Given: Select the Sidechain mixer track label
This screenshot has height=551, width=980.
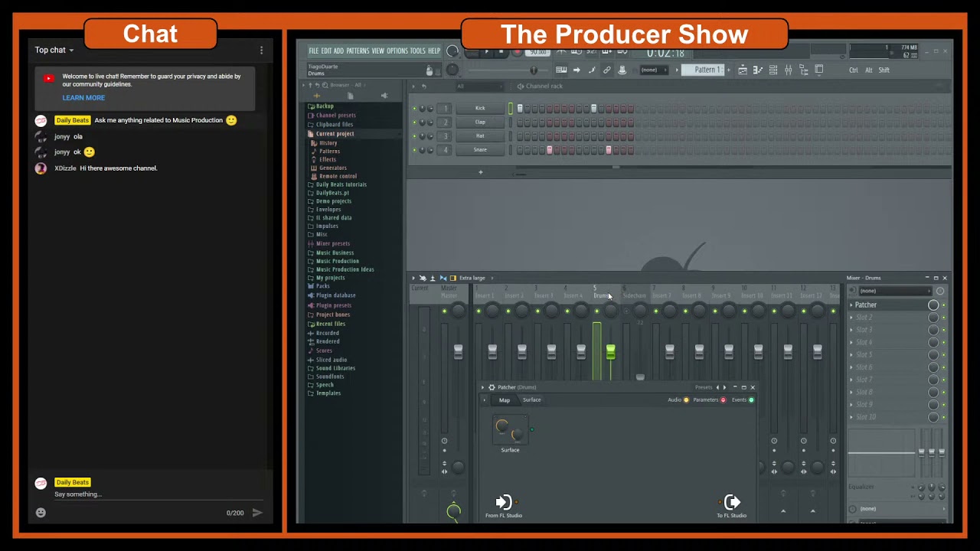Looking at the screenshot, I should click(x=635, y=295).
